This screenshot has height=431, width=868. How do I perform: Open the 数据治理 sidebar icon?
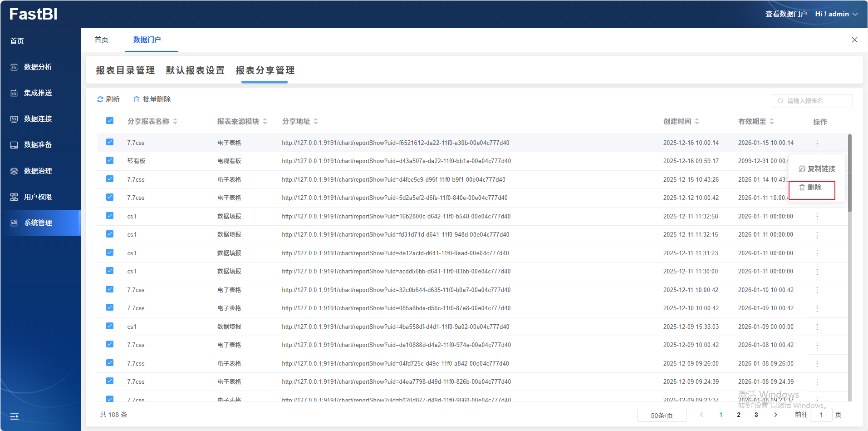14,171
